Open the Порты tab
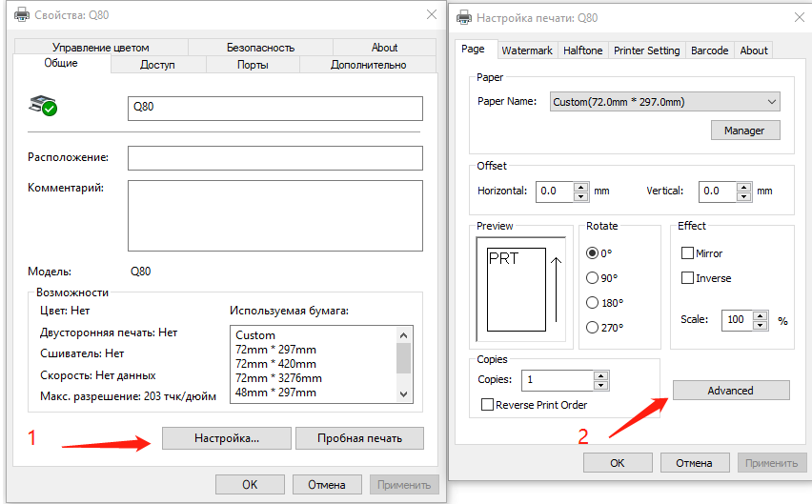This screenshot has height=504, width=812. click(x=253, y=65)
